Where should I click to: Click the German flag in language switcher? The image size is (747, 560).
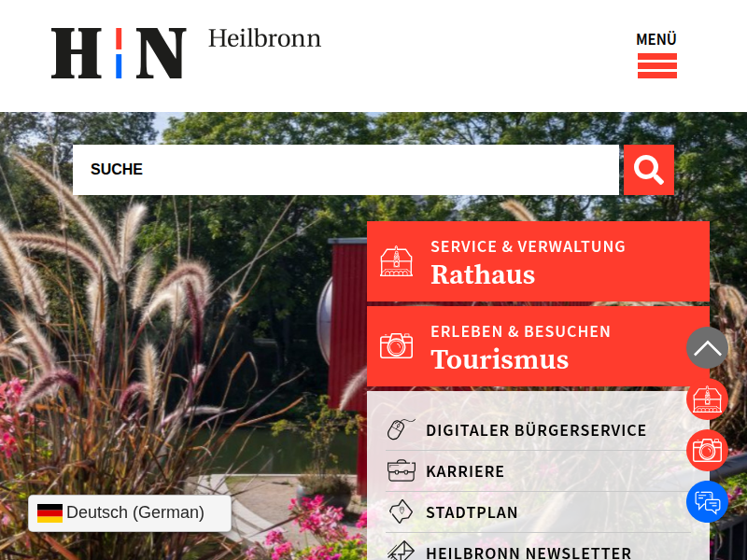click(x=50, y=513)
